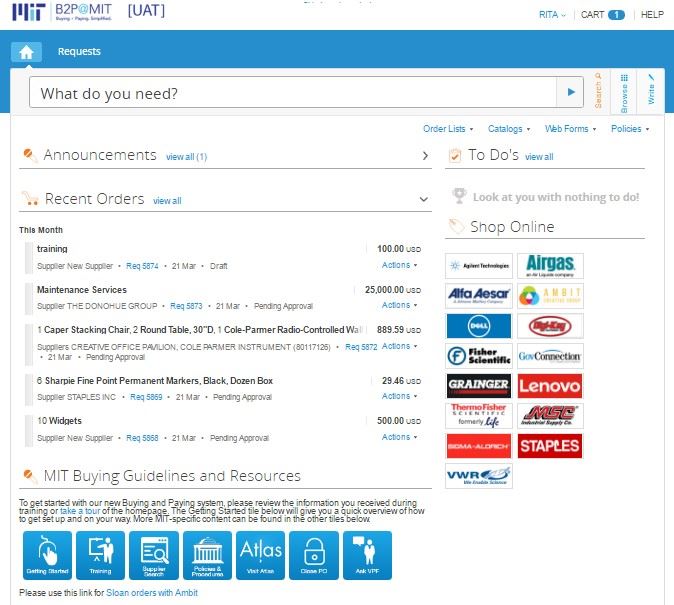674x605 pixels.
Task: Click the Sloan orders with Ambit link
Action: pos(152,593)
